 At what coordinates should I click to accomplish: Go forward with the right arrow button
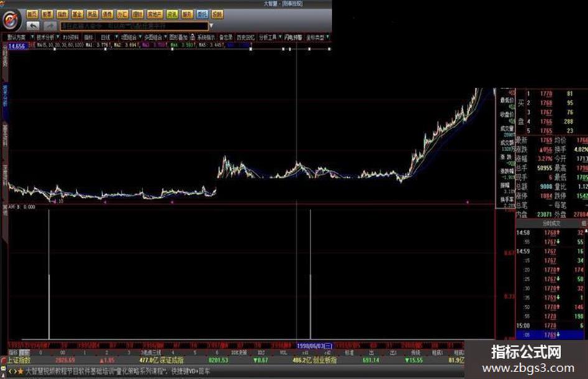click(x=50, y=26)
